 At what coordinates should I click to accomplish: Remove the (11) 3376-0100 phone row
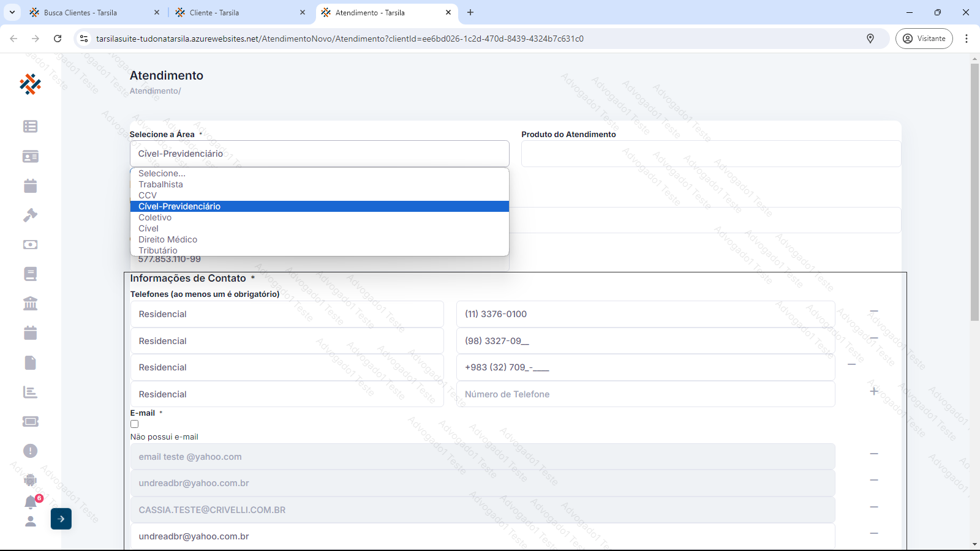(x=874, y=312)
